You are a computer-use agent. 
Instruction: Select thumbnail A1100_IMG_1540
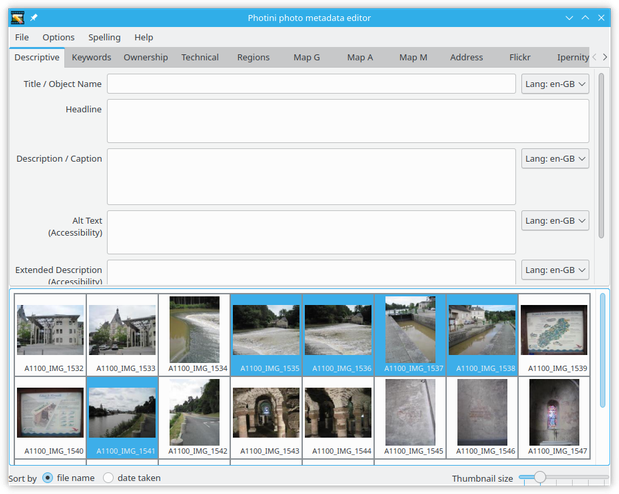pos(51,418)
